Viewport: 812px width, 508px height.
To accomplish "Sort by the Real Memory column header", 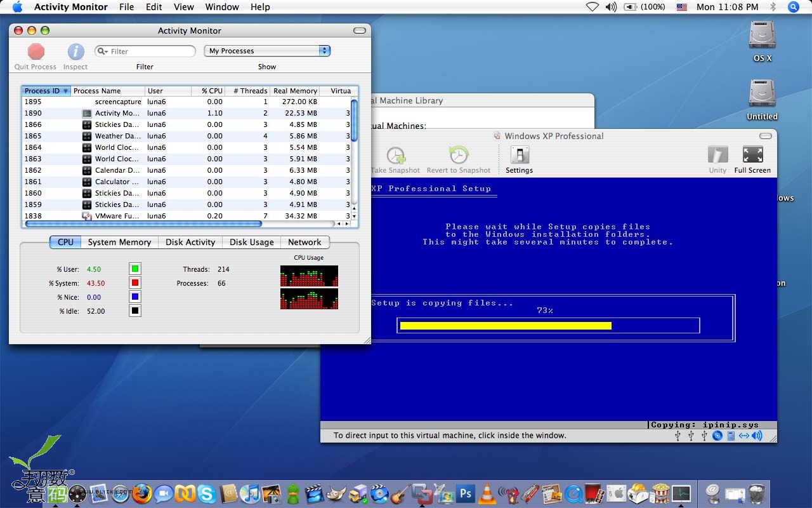I will pyautogui.click(x=295, y=91).
